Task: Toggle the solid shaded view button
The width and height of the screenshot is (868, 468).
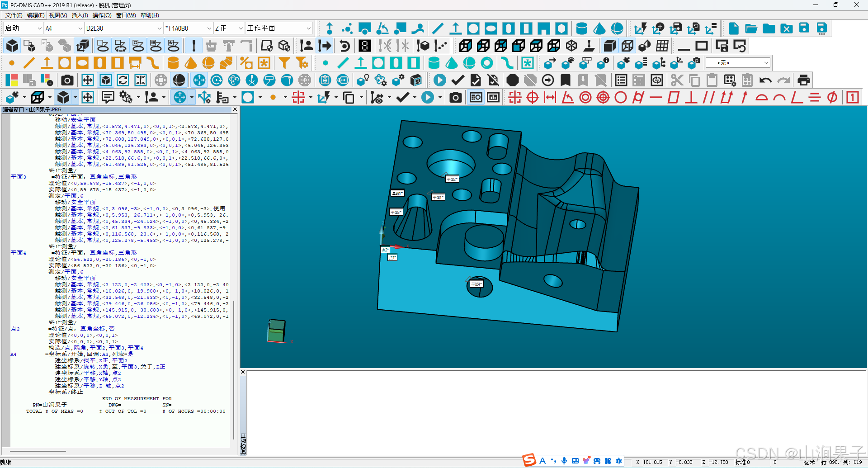Action: coord(610,46)
